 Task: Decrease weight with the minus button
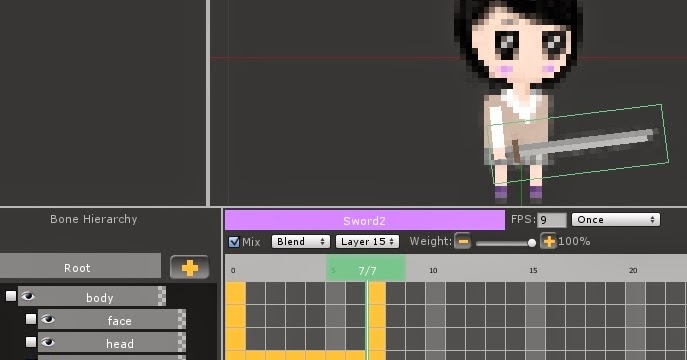[x=463, y=241]
